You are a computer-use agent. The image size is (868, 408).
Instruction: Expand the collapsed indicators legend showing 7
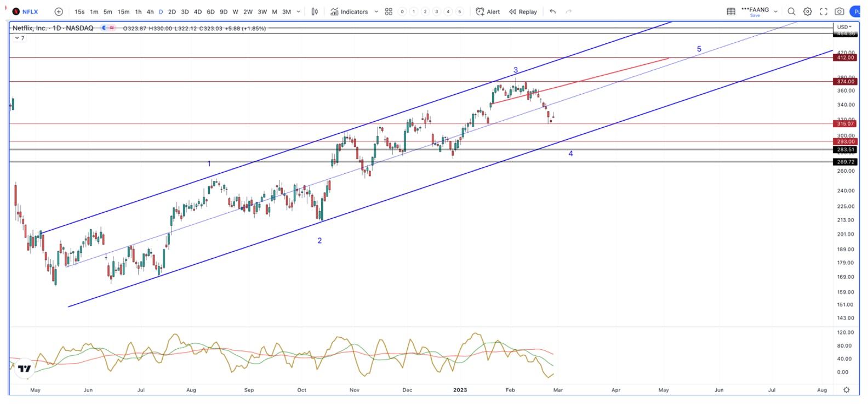coord(19,38)
